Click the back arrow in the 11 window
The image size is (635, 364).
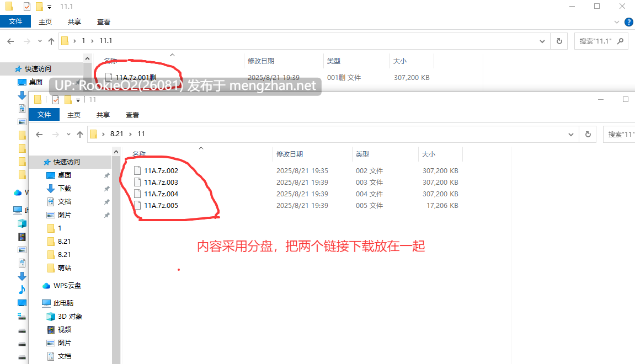(x=39, y=134)
